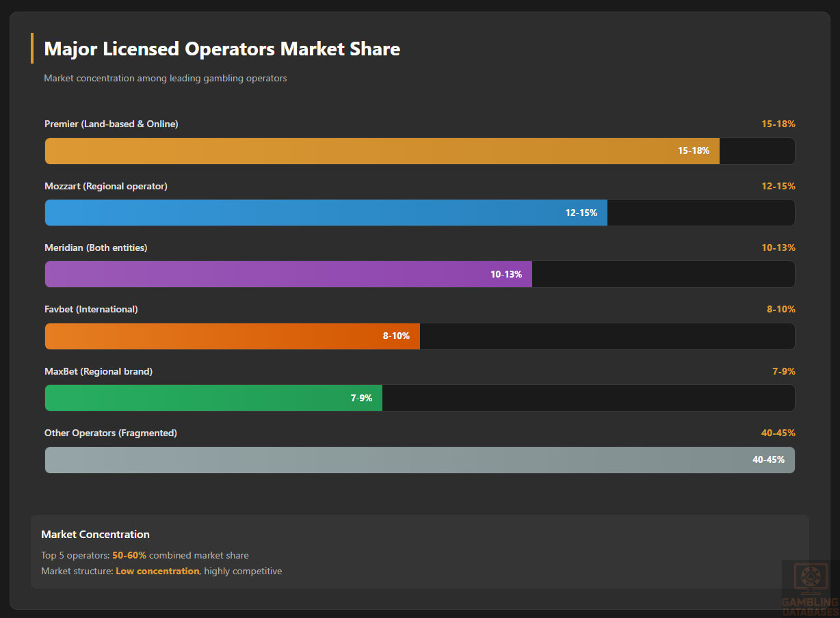Select the Major Licensed Operators Market Share title
Image resolution: width=840 pixels, height=618 pixels.
221,49
